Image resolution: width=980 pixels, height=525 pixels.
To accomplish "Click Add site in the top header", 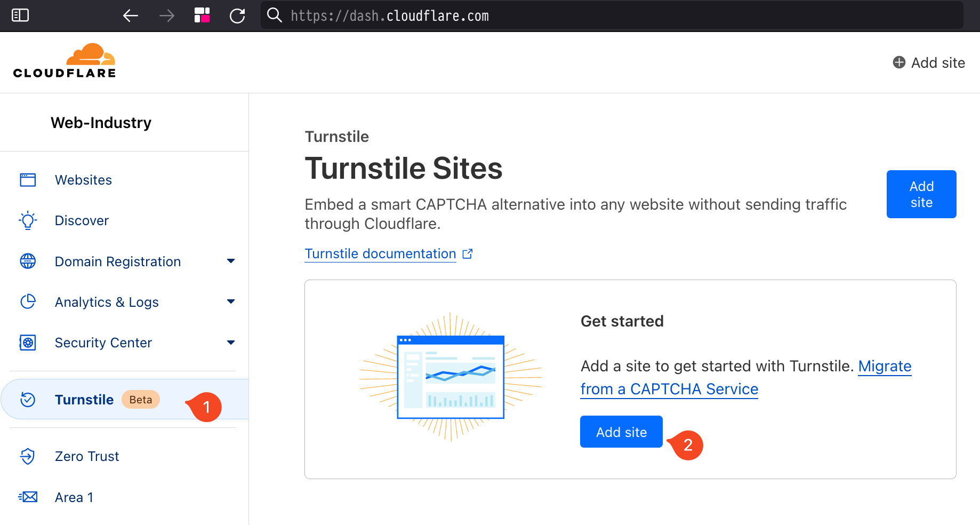I will (x=929, y=62).
